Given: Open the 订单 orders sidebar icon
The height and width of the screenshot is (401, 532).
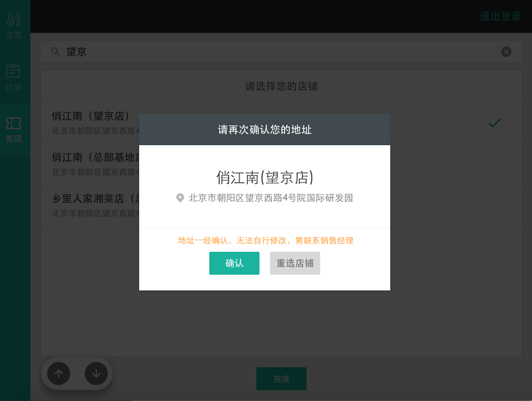Looking at the screenshot, I should click(14, 78).
